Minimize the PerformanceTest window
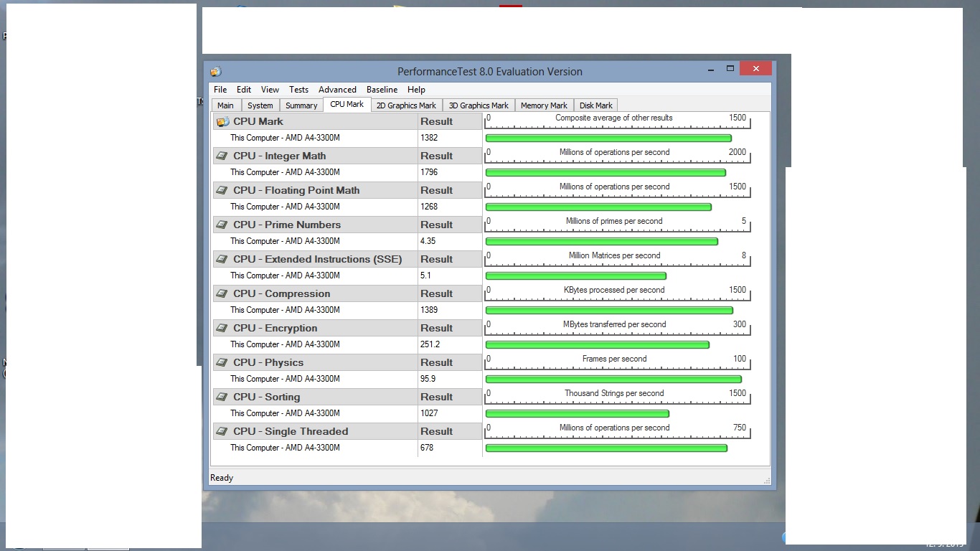Viewport: 980px width, 551px height. pos(711,69)
